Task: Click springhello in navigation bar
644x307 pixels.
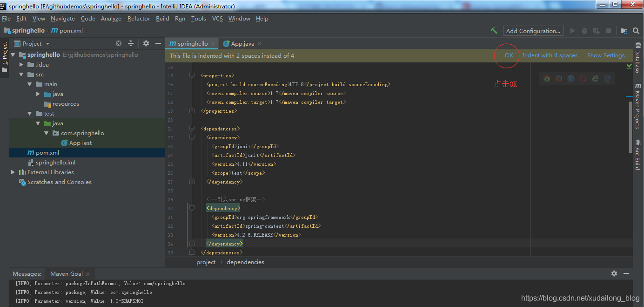Action: tap(24, 31)
